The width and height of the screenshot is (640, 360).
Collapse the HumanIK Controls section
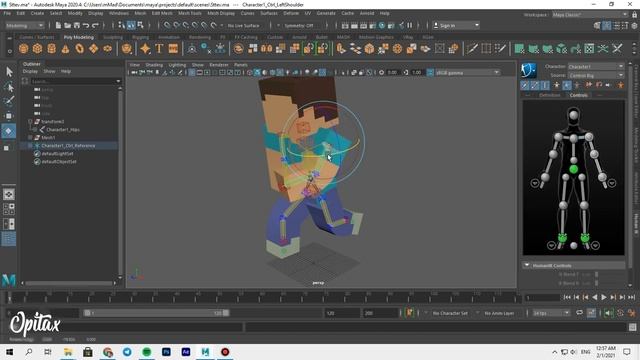click(x=527, y=265)
